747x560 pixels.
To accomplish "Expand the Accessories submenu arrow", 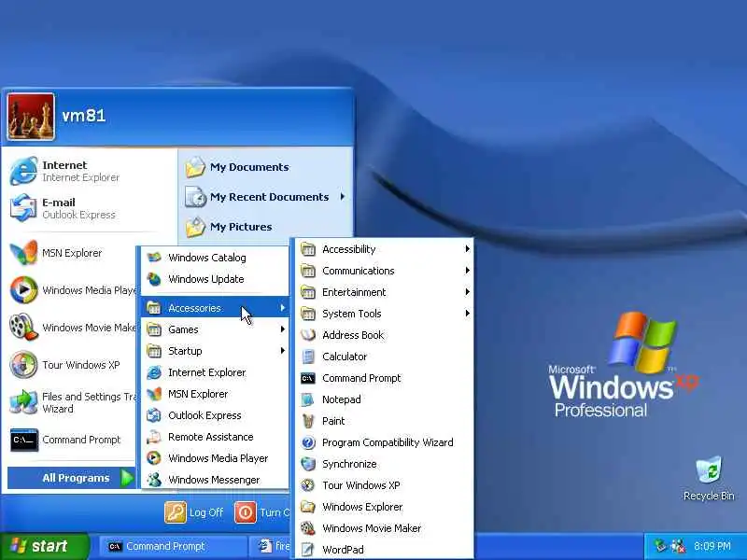I will click(x=283, y=308).
